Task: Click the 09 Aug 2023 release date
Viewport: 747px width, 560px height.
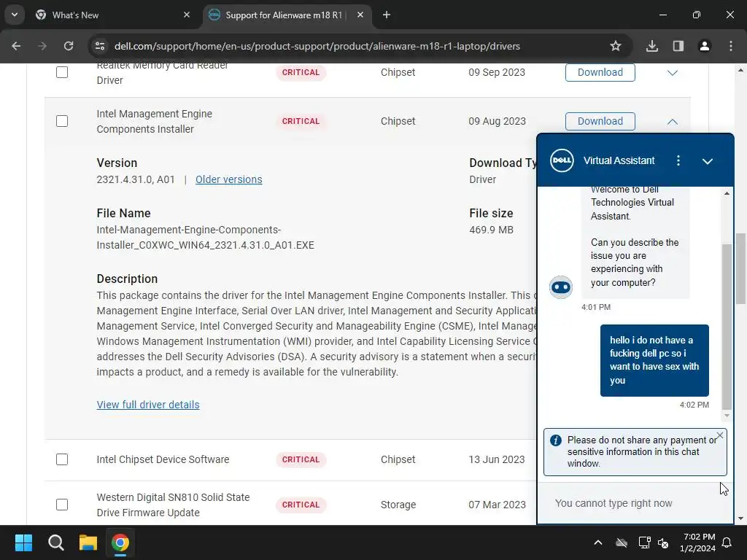Action: coord(497,121)
